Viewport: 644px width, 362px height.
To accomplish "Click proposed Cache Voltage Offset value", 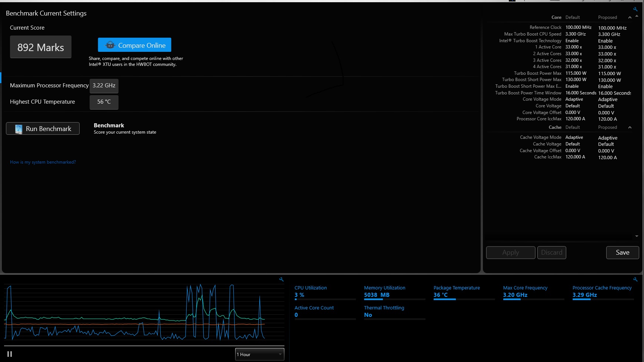I will click(x=606, y=151).
